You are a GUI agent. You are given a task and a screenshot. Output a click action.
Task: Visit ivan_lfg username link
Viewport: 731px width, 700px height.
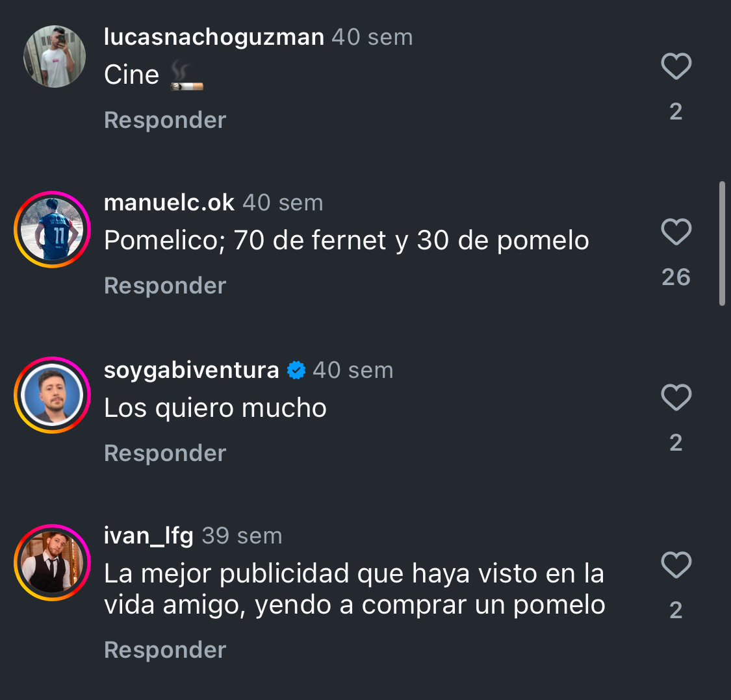click(x=148, y=536)
